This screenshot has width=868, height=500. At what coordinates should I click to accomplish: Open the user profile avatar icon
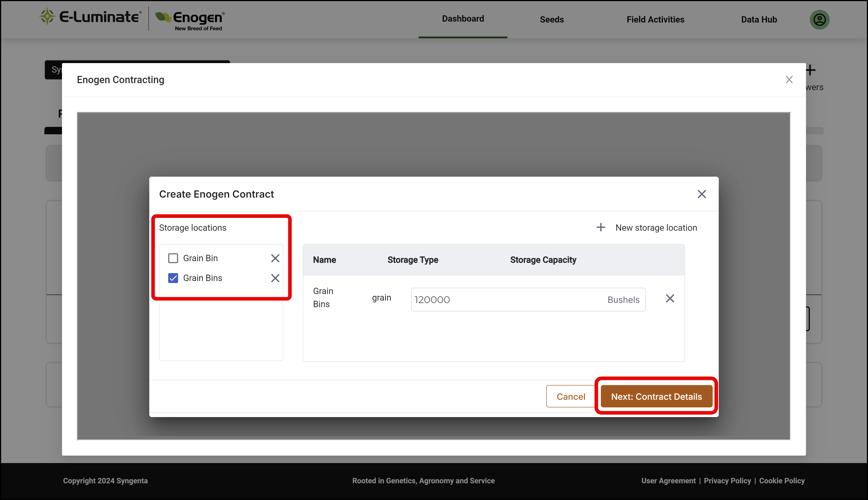819,20
